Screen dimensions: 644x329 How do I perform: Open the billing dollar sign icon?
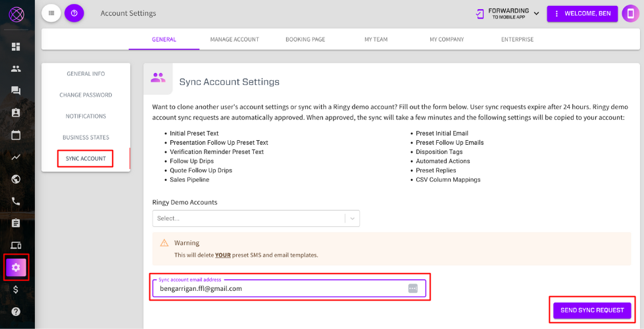[16, 290]
